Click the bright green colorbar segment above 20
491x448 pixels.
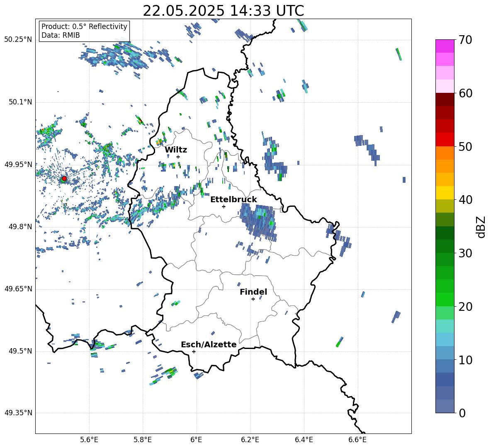pyautogui.click(x=445, y=299)
